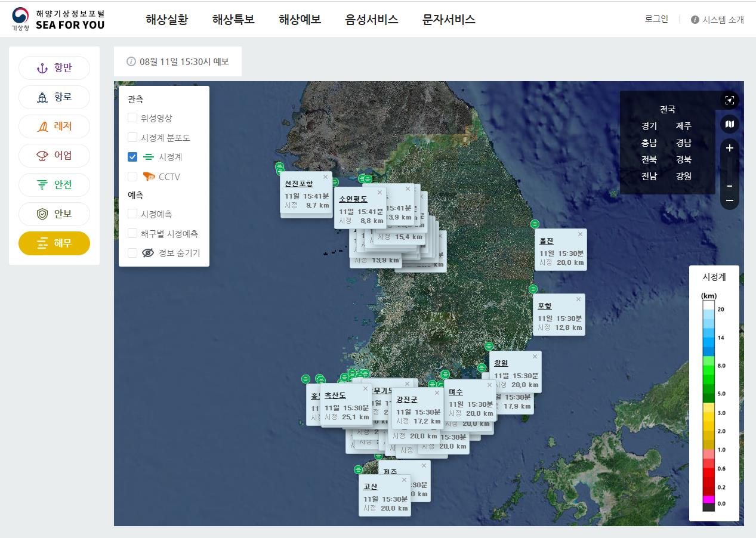Image resolution: width=756 pixels, height=538 pixels.
Task: Click the CCTV camera icon
Action: pos(149,177)
